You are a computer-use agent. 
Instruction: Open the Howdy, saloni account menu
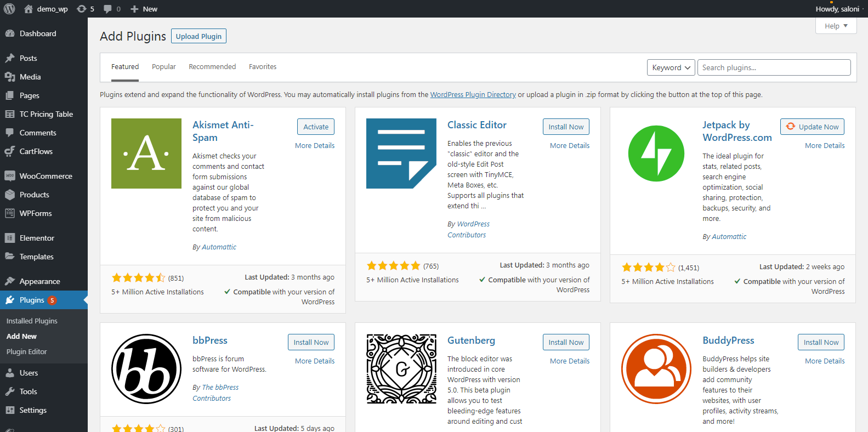tap(837, 9)
